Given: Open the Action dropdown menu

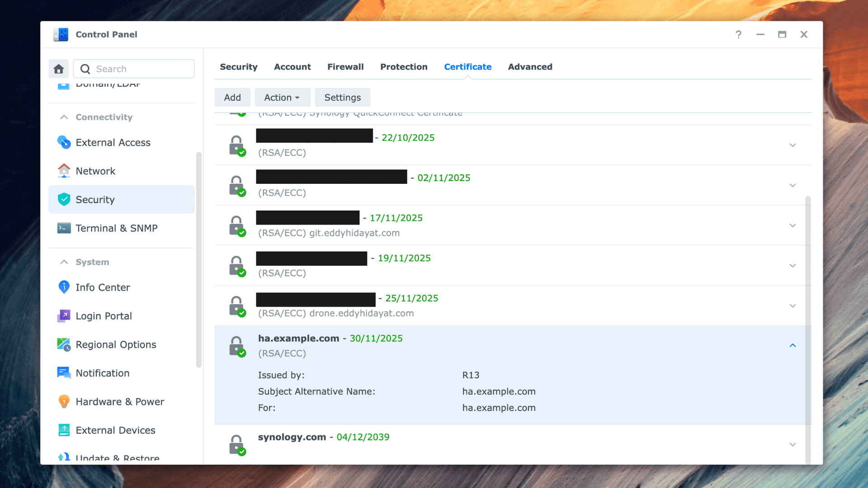Looking at the screenshot, I should tap(282, 98).
